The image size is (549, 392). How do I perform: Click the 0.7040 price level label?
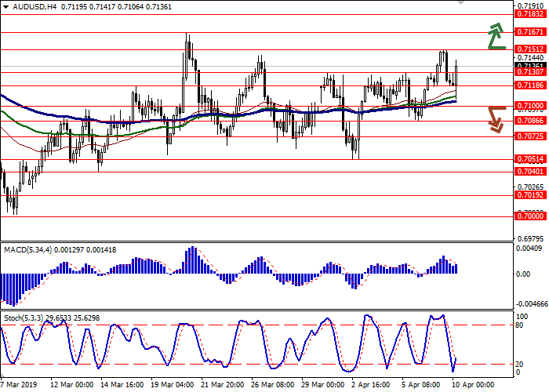531,171
